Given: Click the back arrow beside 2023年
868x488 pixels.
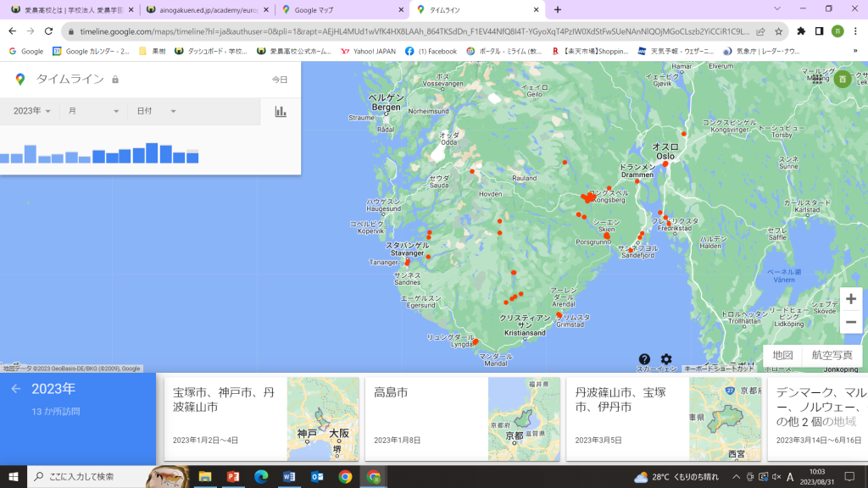Looking at the screenshot, I should click(x=15, y=389).
